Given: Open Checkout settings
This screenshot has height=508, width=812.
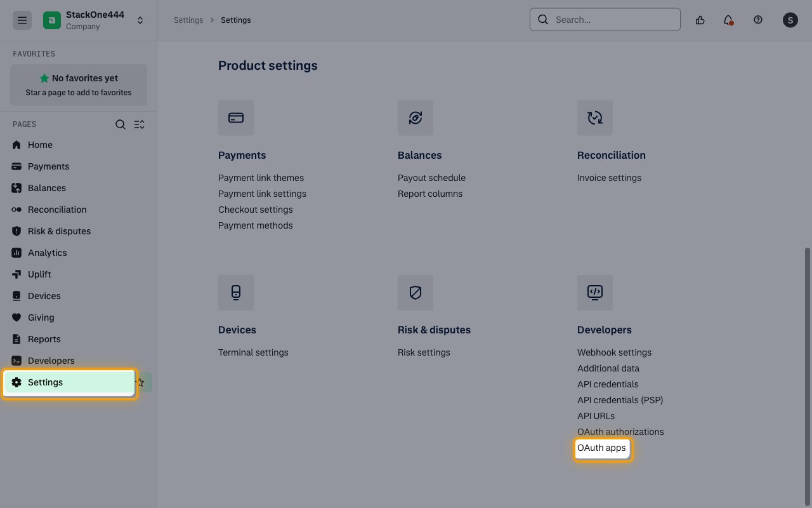Looking at the screenshot, I should 256,210.
